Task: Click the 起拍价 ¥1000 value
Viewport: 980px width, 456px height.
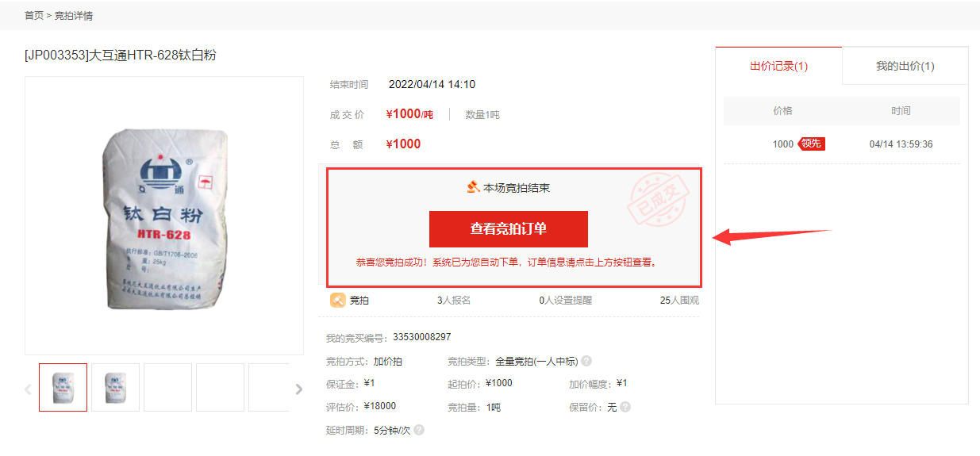Action: (x=499, y=383)
